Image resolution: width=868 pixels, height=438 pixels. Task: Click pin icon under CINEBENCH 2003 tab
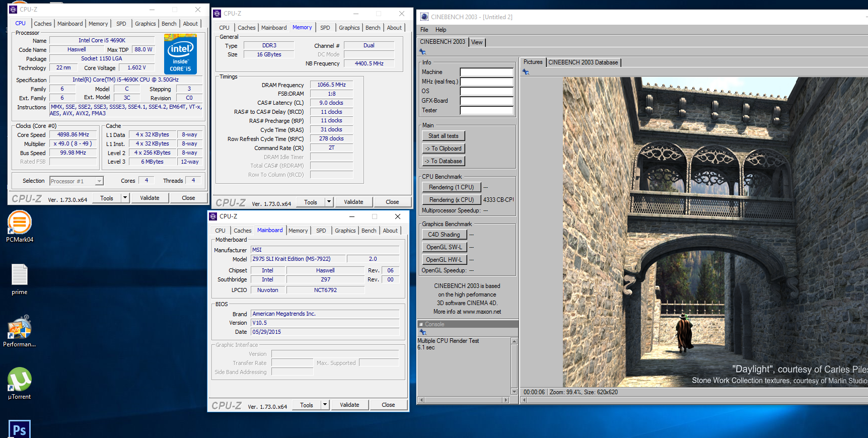pyautogui.click(x=422, y=52)
